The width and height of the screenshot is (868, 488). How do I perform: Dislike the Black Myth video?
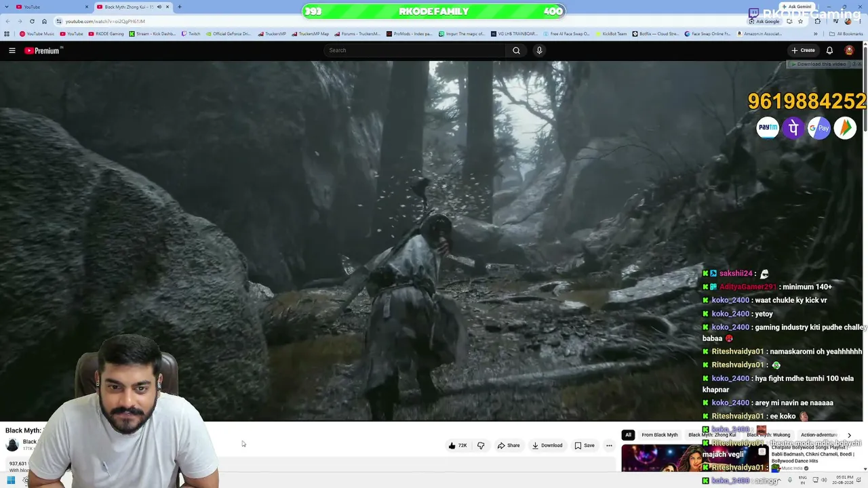click(x=481, y=445)
